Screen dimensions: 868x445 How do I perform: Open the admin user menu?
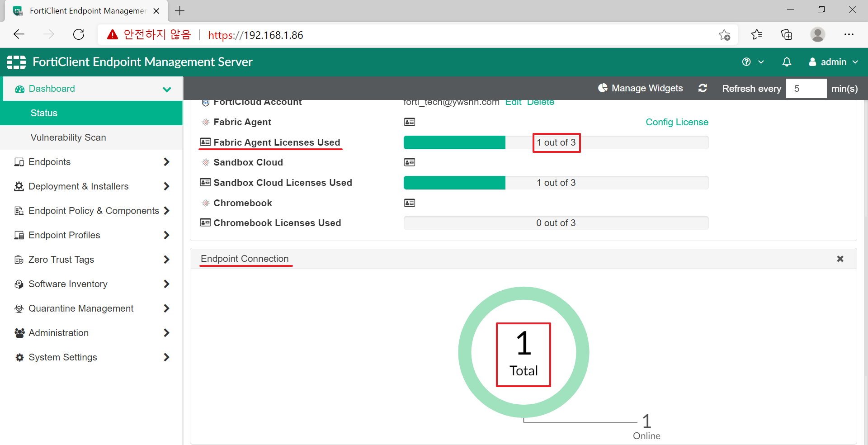pos(833,62)
